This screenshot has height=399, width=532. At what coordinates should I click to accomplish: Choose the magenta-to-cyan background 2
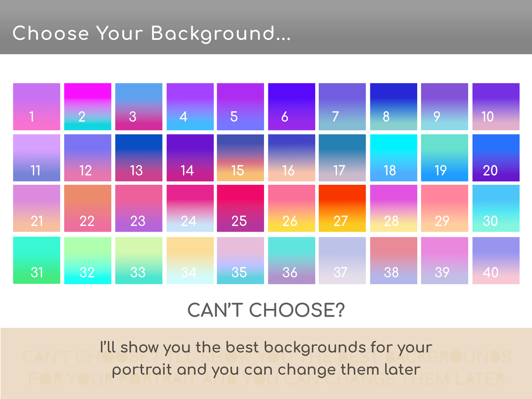(88, 107)
